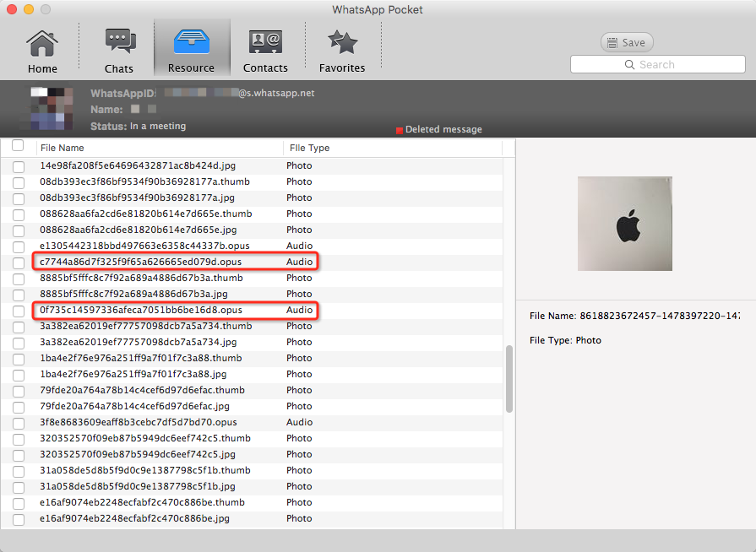Image resolution: width=756 pixels, height=552 pixels.
Task: Check the box for 08db393ec3f86bf9534f90b36928177a.thumb
Action: coord(19,182)
